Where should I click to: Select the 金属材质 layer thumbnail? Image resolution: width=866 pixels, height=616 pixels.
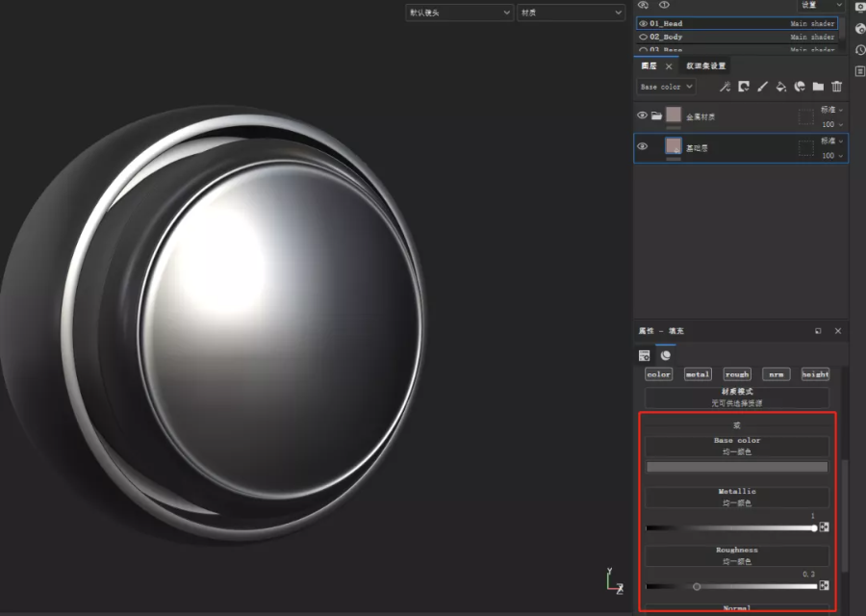(674, 115)
